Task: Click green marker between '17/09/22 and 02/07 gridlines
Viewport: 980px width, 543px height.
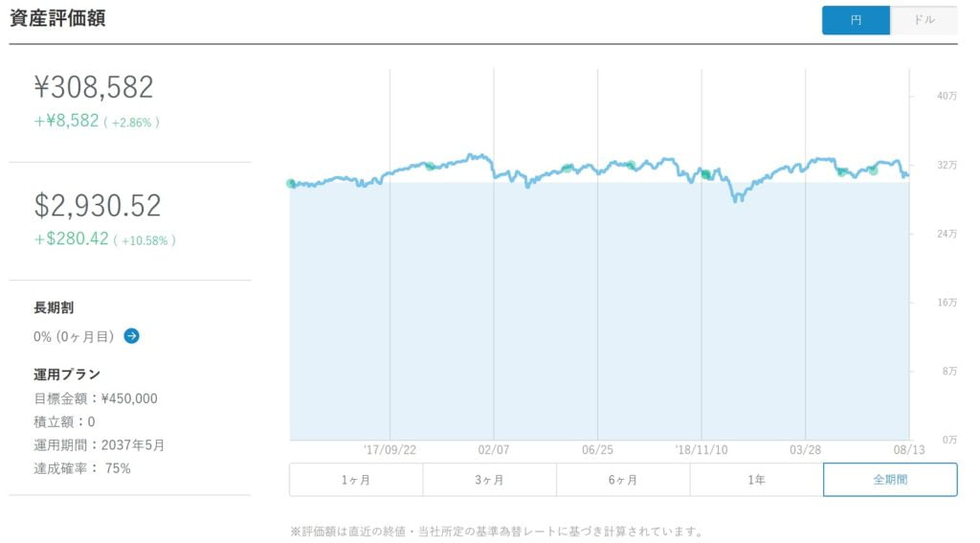Action: pyautogui.click(x=430, y=167)
